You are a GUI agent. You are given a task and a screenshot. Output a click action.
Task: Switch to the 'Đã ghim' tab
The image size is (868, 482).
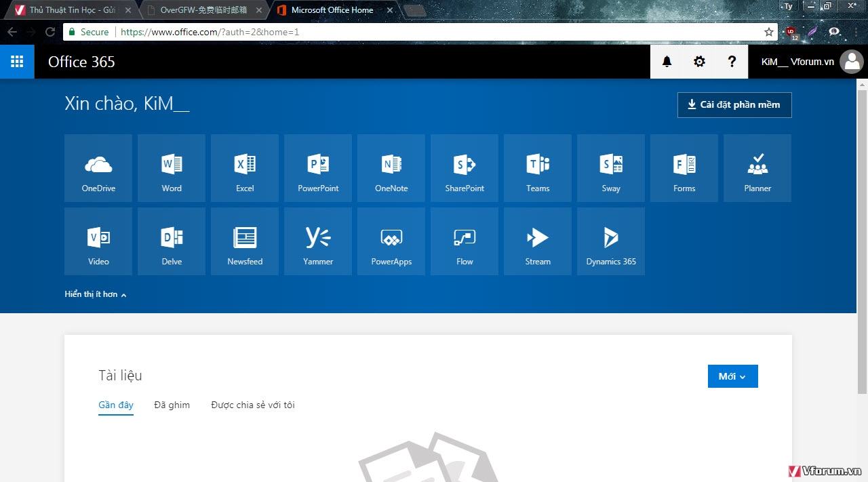(x=172, y=405)
